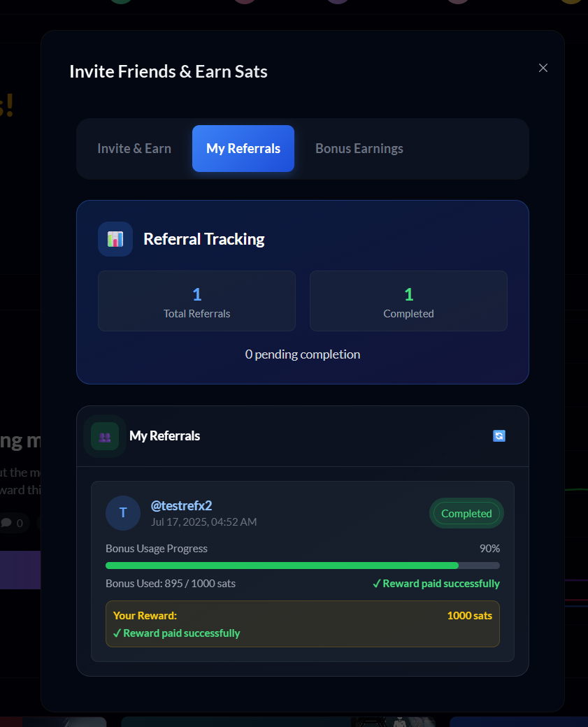Click the 0 pending completion text
Viewport: 588px width, 727px height.
pos(303,354)
